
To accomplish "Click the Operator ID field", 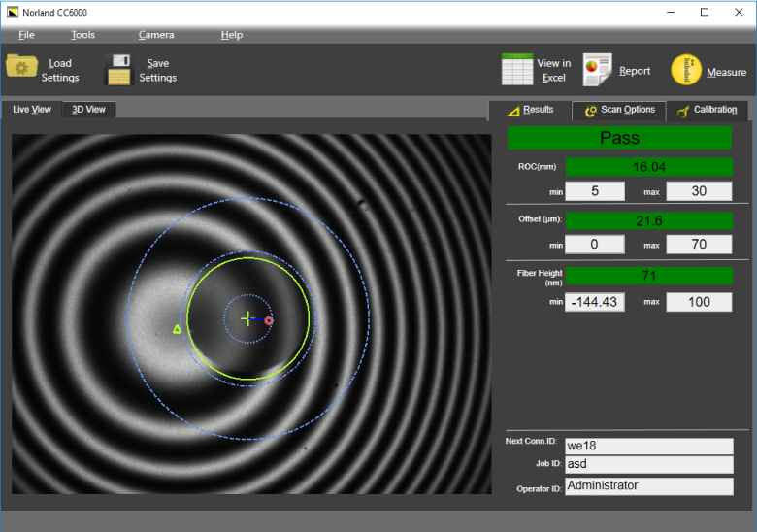I will click(648, 485).
